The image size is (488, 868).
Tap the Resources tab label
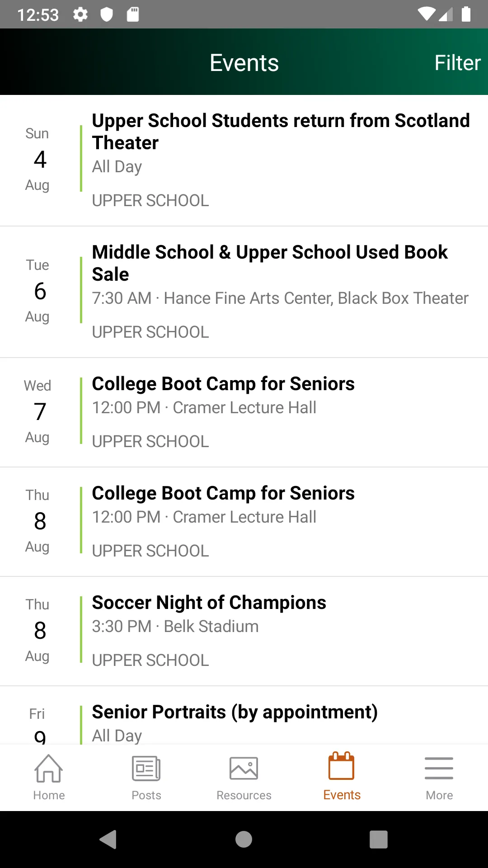coord(244,795)
